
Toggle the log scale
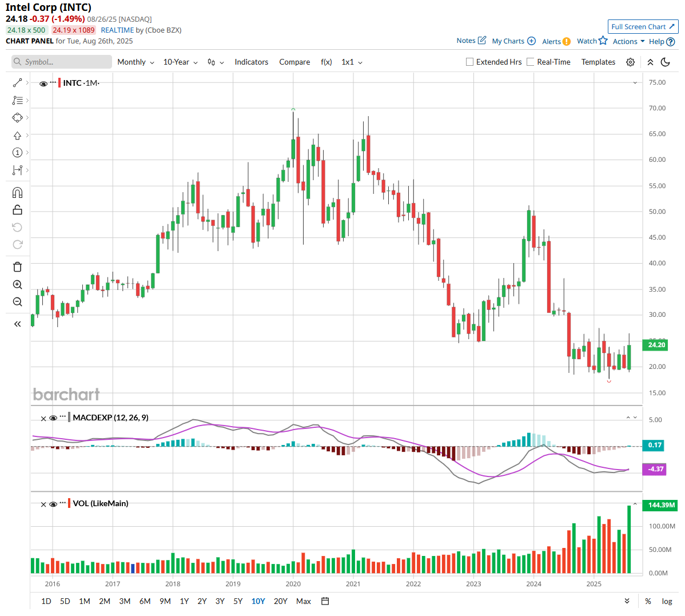coord(667,601)
